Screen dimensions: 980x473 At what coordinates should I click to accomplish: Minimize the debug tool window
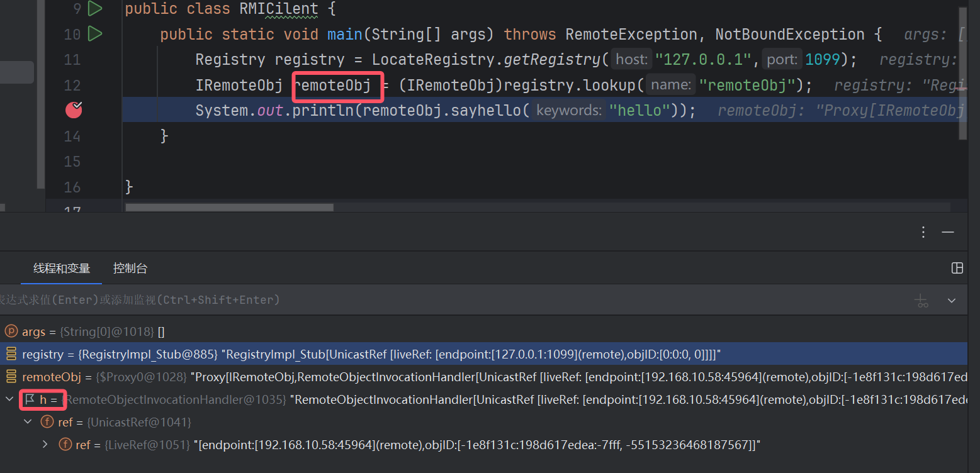point(948,232)
